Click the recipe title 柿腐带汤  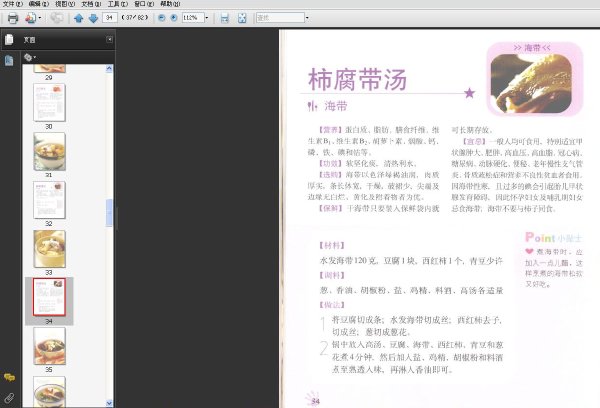(x=357, y=80)
